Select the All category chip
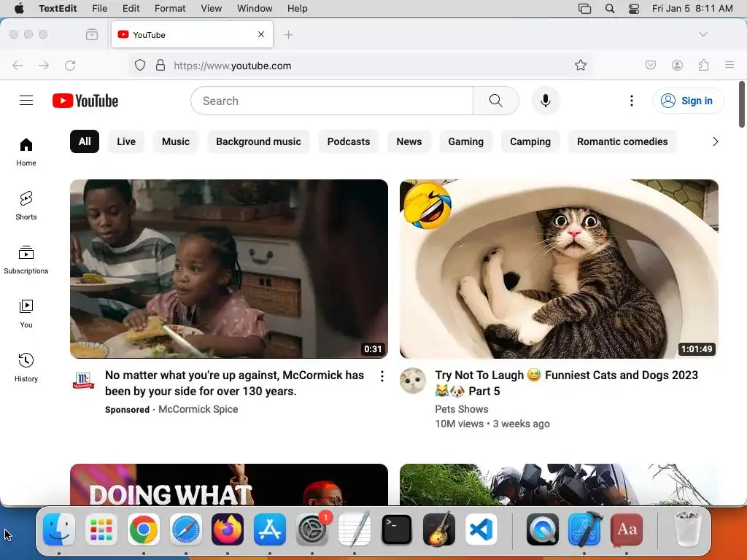Viewport: 747px width, 560px height. pos(85,141)
